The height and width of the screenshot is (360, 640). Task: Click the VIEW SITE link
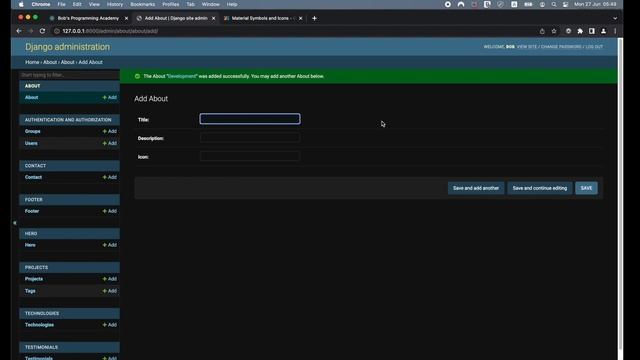[527, 47]
